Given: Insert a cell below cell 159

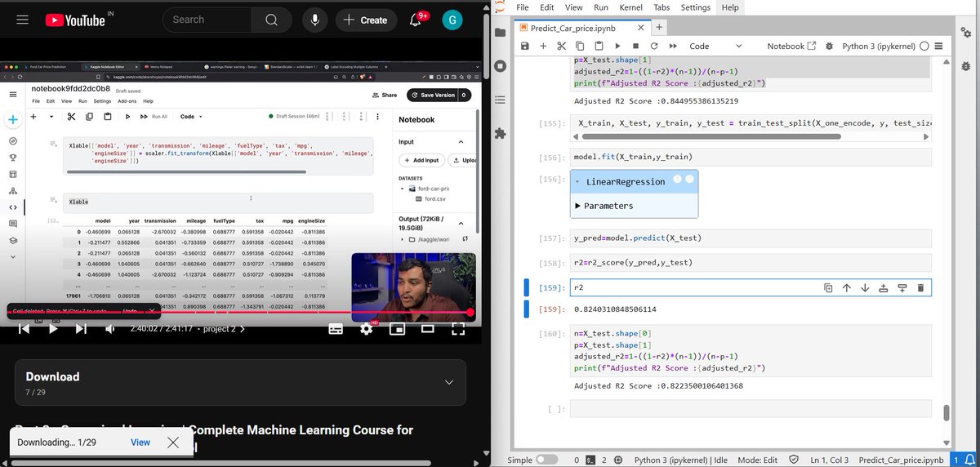Looking at the screenshot, I should [x=902, y=287].
